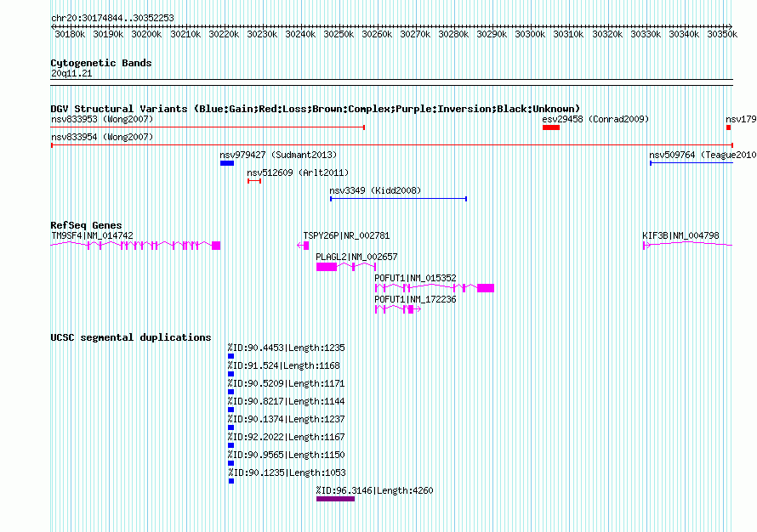Click the POFUT1 NM_015352 terminal exon block
This screenshot has height=532, width=757.
[x=486, y=288]
